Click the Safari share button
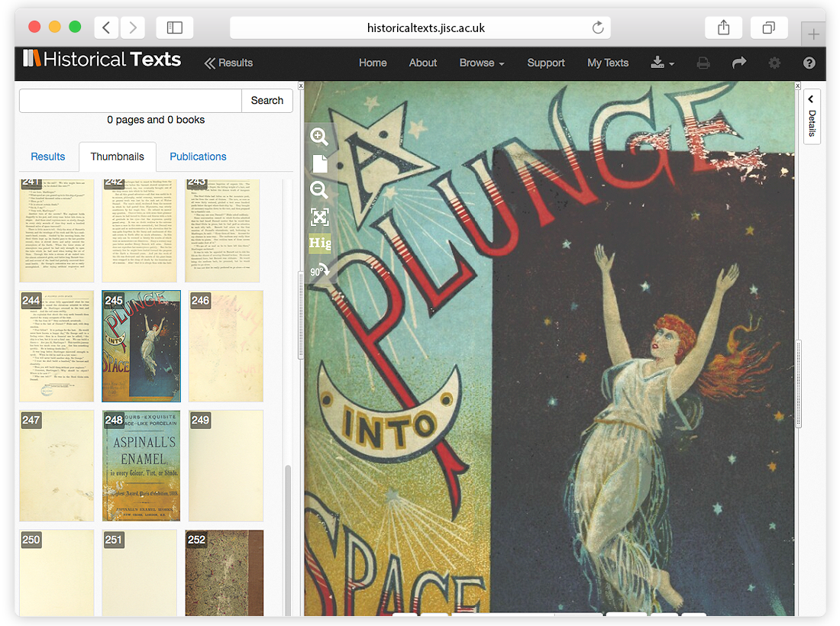This screenshot has width=840, height=626. pyautogui.click(x=724, y=27)
